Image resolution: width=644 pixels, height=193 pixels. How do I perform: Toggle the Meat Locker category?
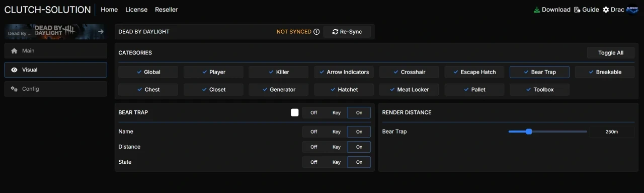pyautogui.click(x=409, y=90)
